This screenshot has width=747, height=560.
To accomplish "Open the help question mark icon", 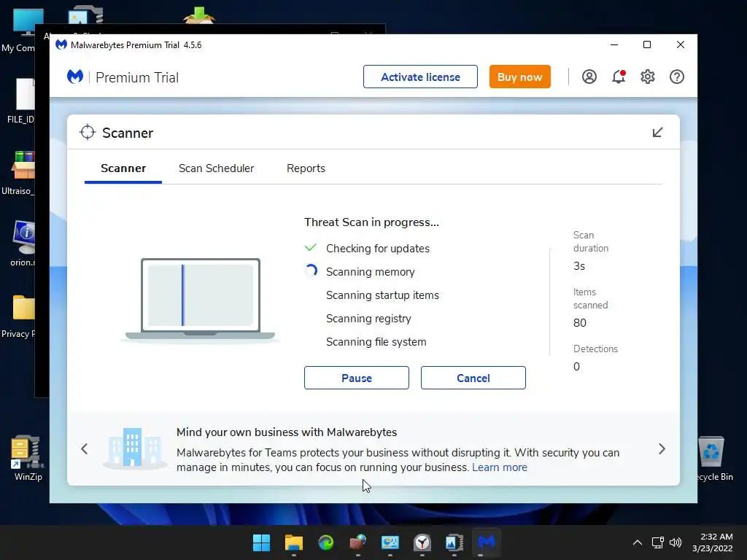I will pos(676,77).
